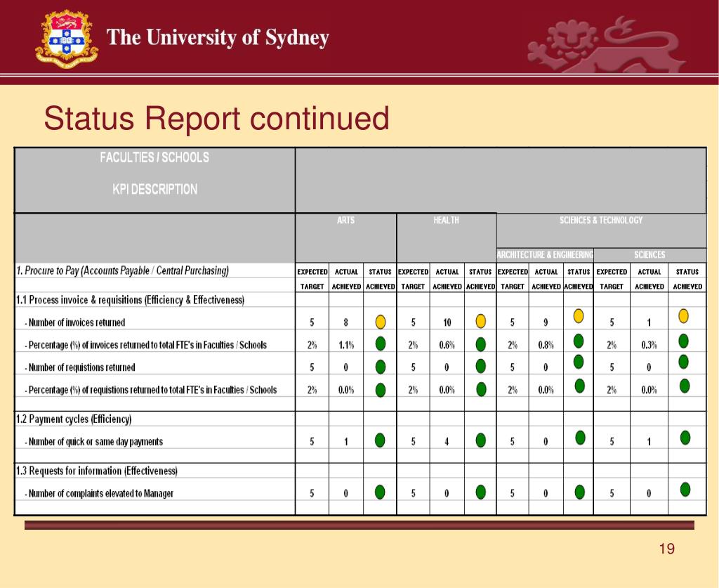Screen dimensions: 719x588
Task: Select Sciences green status dot for same day payments
Action: pos(685,438)
